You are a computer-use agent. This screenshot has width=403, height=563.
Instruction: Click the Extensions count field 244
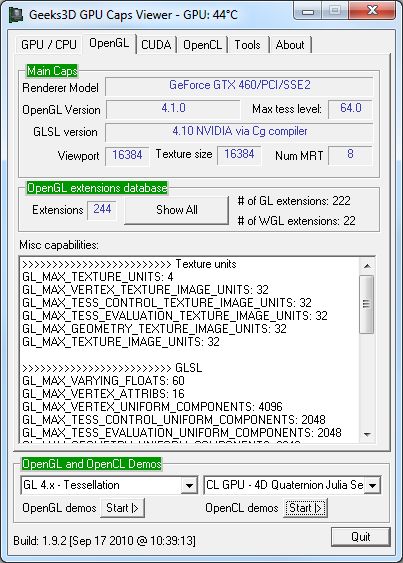click(x=102, y=210)
